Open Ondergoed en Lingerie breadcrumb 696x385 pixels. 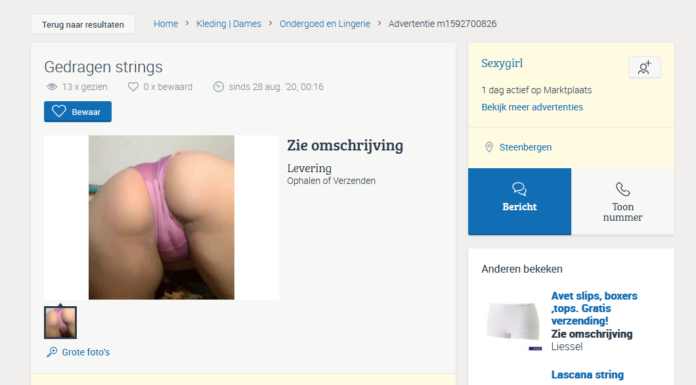tap(324, 24)
